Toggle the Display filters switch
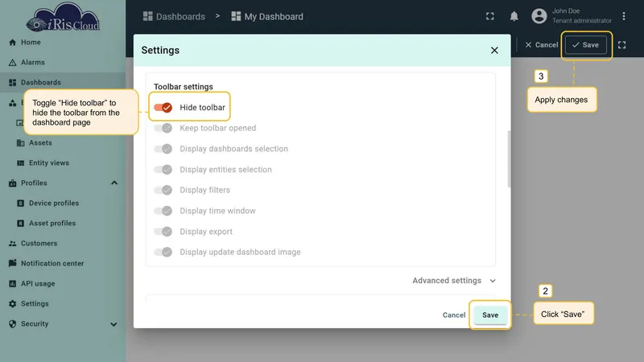The height and width of the screenshot is (362, 644). point(163,190)
